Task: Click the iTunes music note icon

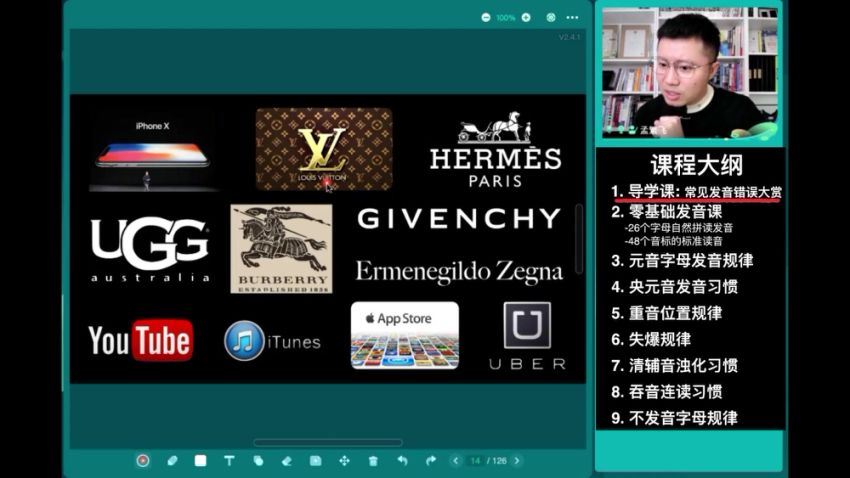Action: [x=244, y=341]
